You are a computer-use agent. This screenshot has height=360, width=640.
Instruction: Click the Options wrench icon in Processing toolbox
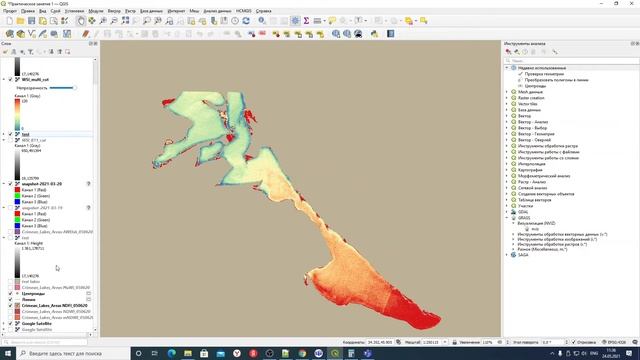(x=555, y=52)
